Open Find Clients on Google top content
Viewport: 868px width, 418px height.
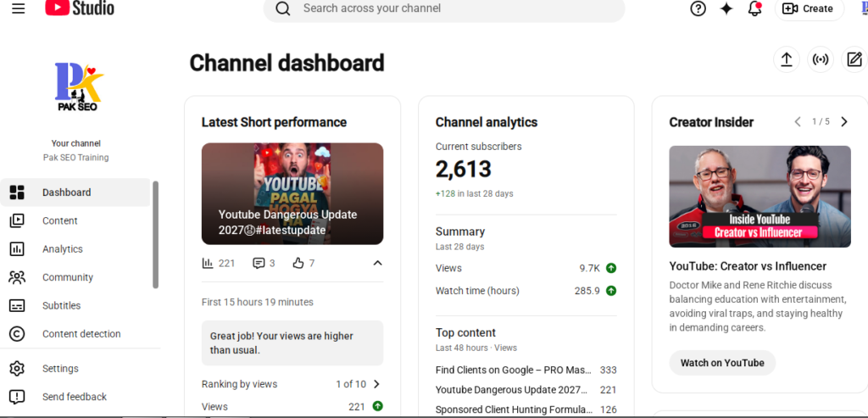(x=526, y=370)
